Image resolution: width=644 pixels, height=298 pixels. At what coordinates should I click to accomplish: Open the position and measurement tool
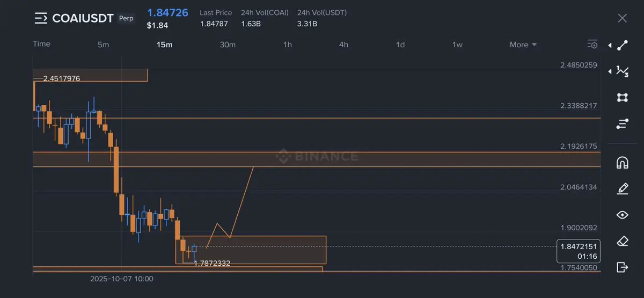(x=623, y=124)
